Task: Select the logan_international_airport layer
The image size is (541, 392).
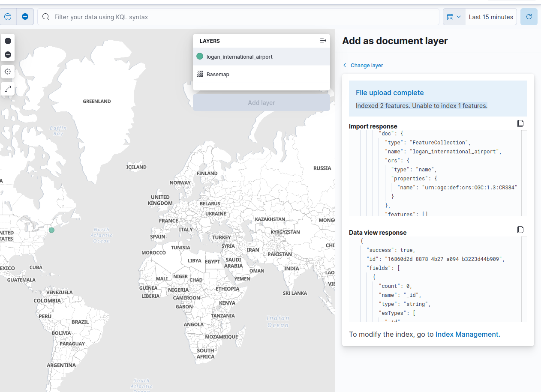Action: click(x=239, y=57)
